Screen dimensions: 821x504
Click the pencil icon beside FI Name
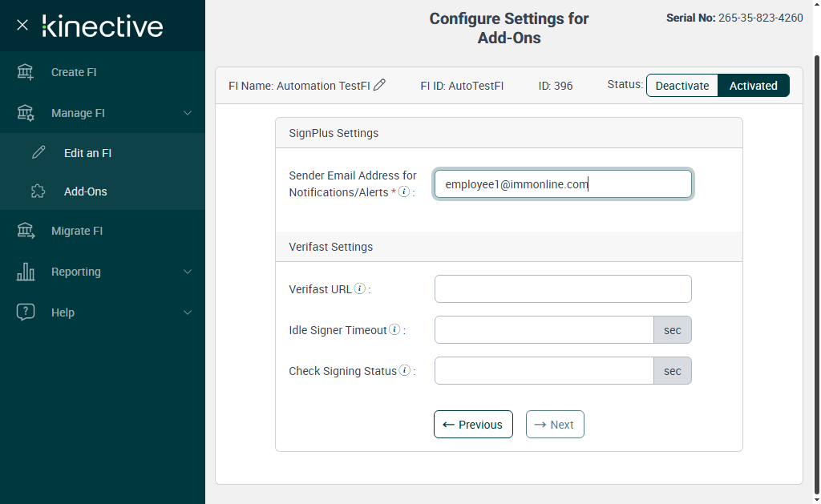pos(380,85)
